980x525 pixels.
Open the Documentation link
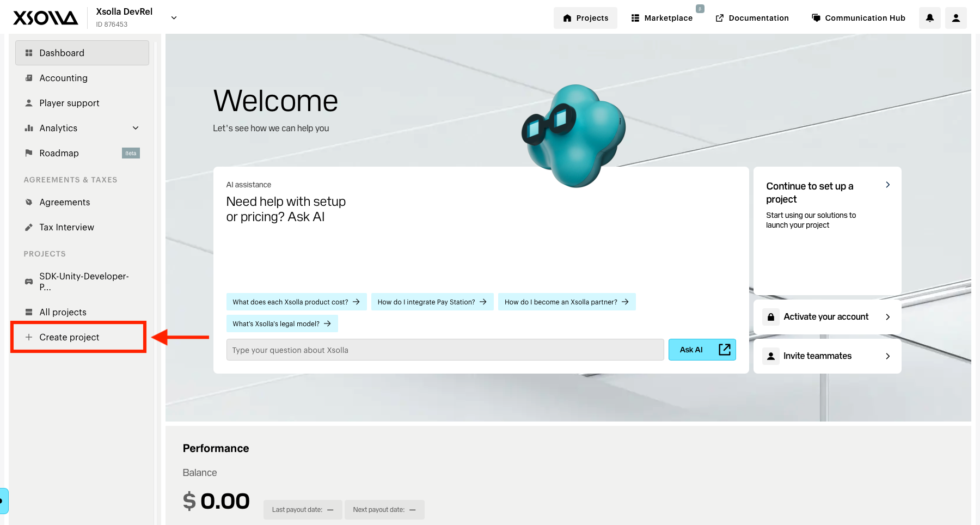point(752,18)
